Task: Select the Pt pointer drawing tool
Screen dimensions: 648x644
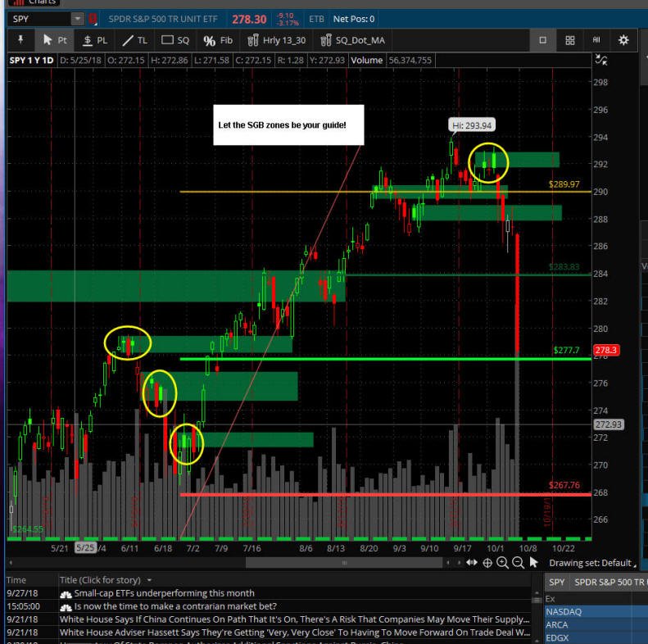Action: pos(55,40)
